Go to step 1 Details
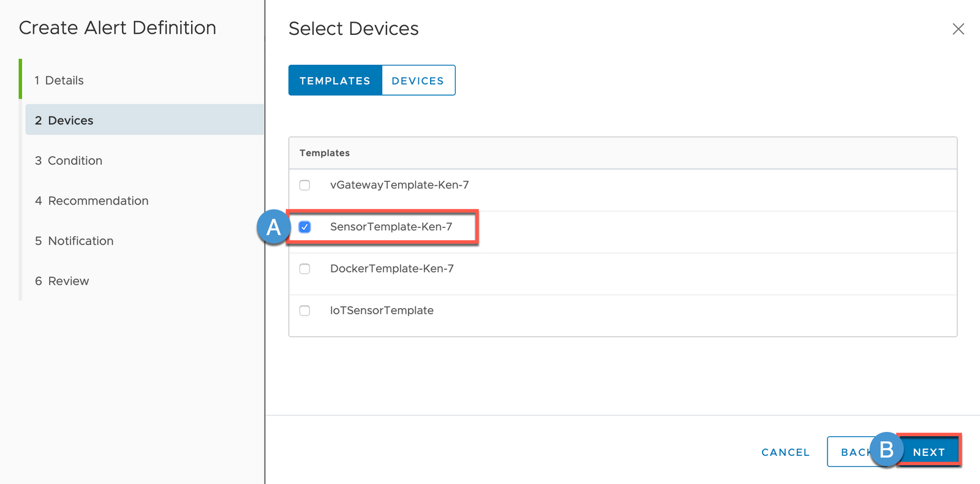The height and width of the screenshot is (484, 980). pyautogui.click(x=64, y=80)
